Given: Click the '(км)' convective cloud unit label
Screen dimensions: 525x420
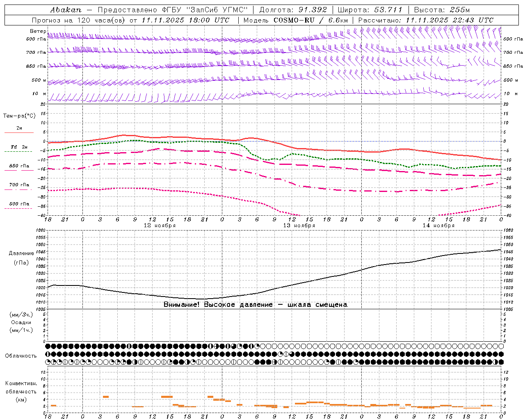Looking at the screenshot, I should point(21,399).
